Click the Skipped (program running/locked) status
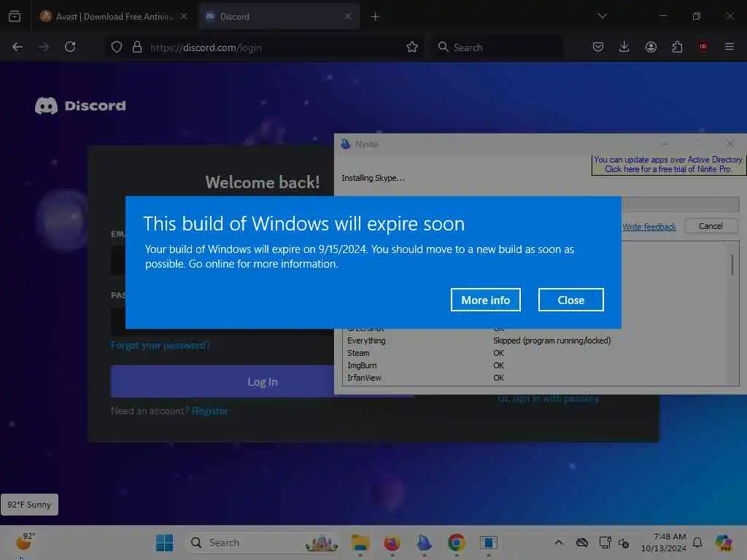The image size is (747, 560). click(551, 341)
